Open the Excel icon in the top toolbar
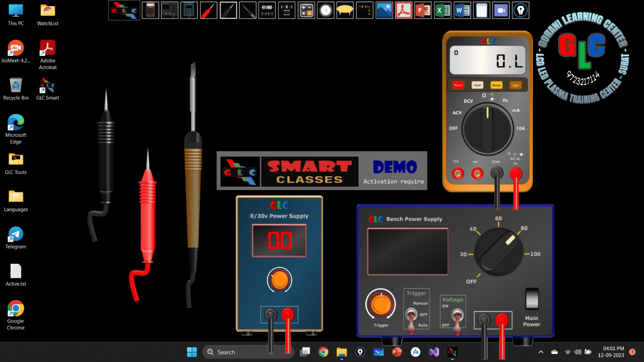 click(x=442, y=10)
